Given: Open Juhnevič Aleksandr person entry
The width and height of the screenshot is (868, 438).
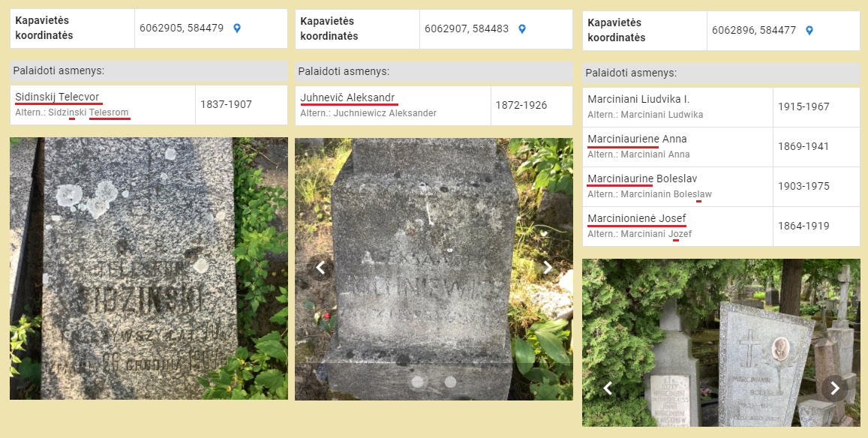Looking at the screenshot, I should tap(347, 98).
